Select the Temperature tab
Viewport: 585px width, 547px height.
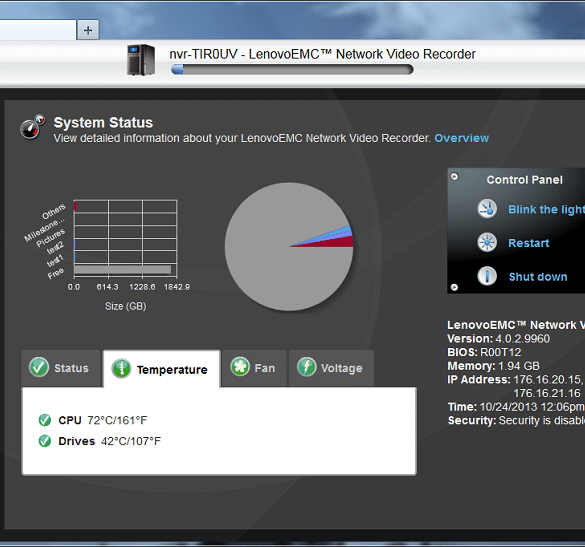click(x=162, y=369)
